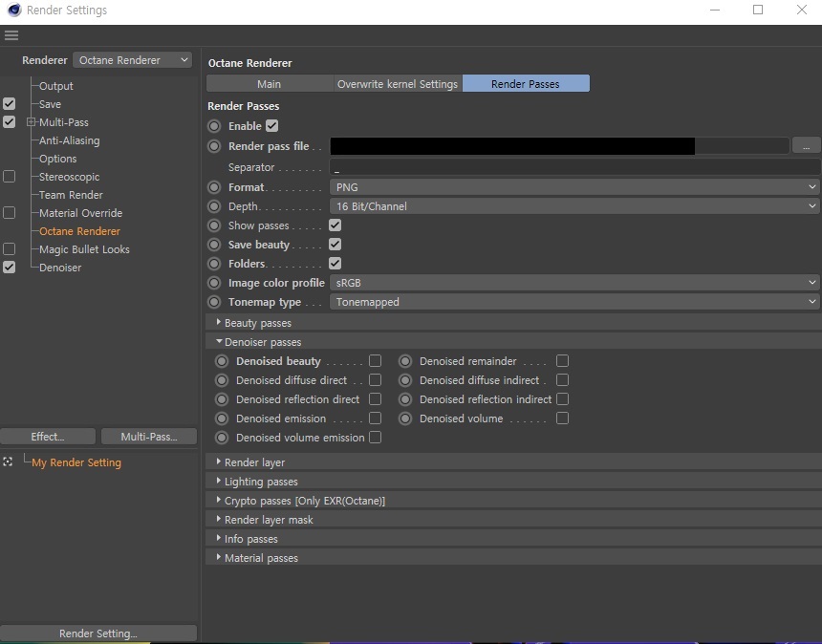
Task: Select the Render Passes tab
Action: (526, 84)
